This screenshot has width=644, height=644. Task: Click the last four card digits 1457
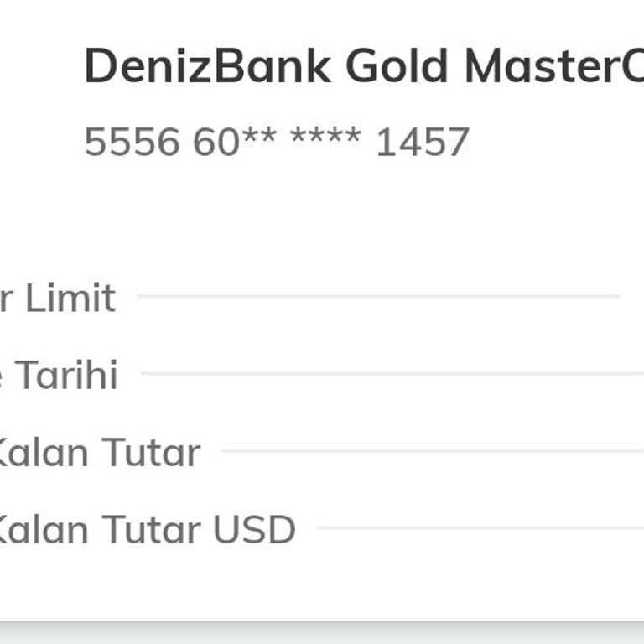tap(422, 143)
